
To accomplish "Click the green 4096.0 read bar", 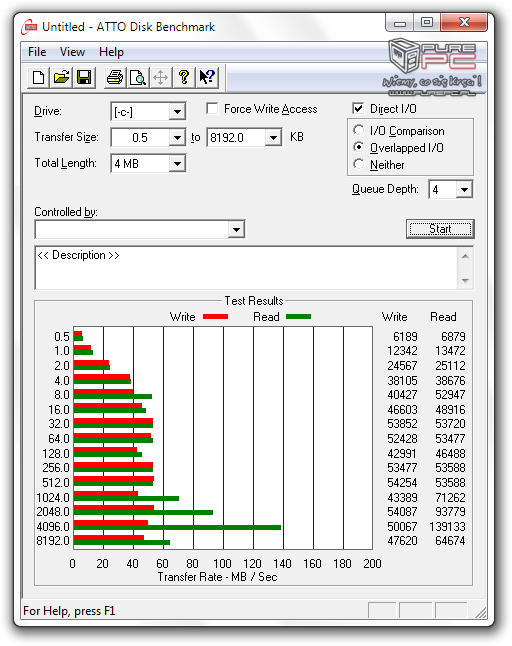I will click(x=177, y=527).
